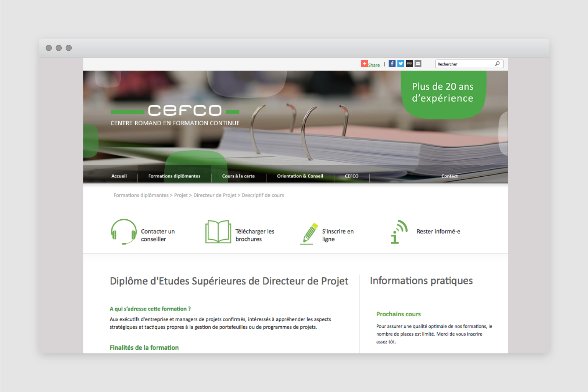Open Orientation & Conseil menu
This screenshot has width=588, height=392.
coord(300,176)
